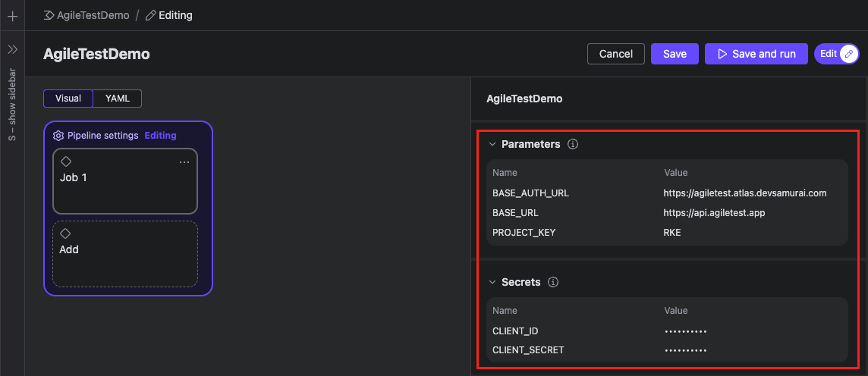Click the BASE_AUTH_URL parameter value
This screenshot has width=868, height=376.
coord(744,193)
